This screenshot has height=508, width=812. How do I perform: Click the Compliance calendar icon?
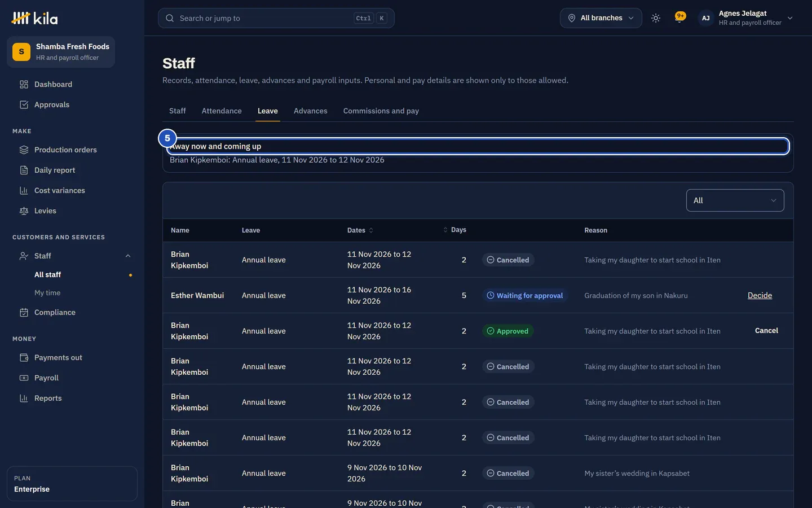24,313
